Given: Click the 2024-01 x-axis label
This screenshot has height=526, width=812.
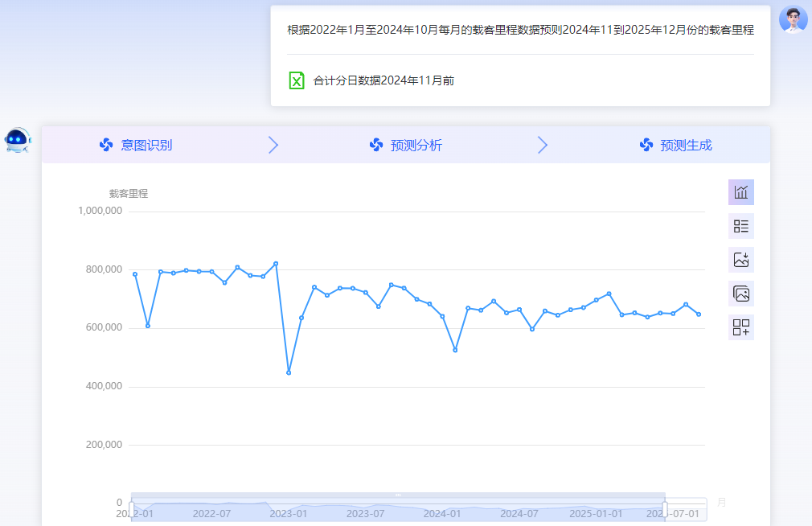Looking at the screenshot, I should click(441, 514).
